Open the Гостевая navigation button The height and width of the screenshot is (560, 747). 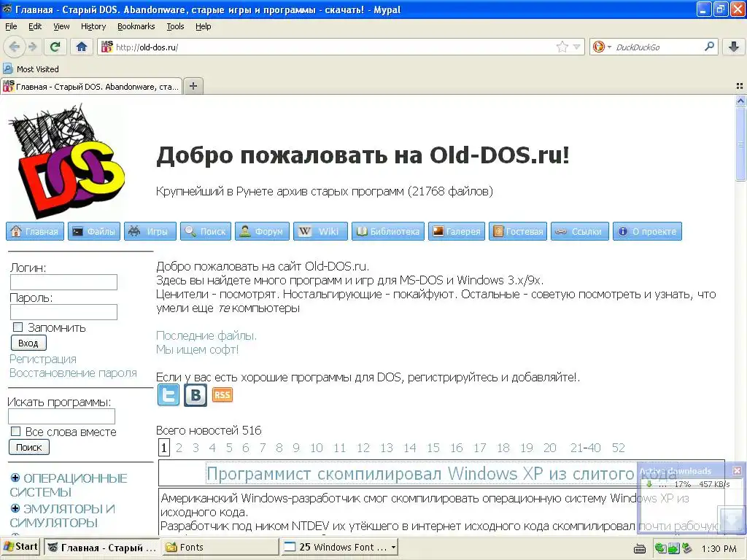pyautogui.click(x=518, y=231)
